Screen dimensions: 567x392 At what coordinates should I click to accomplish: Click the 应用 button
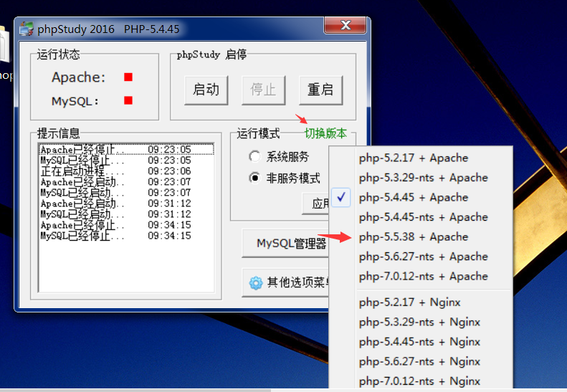(315, 204)
